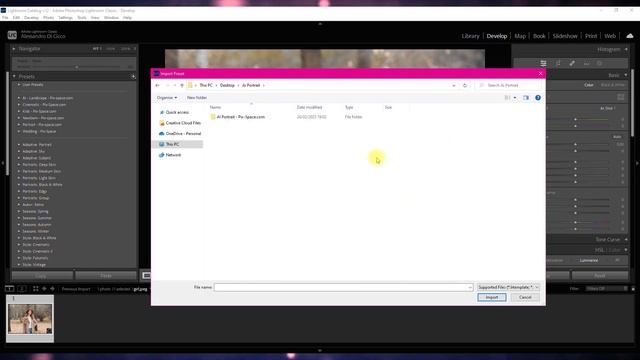This screenshot has width=640, height=360.
Task: Toggle the preview pane icon
Action: pyautogui.click(x=526, y=98)
